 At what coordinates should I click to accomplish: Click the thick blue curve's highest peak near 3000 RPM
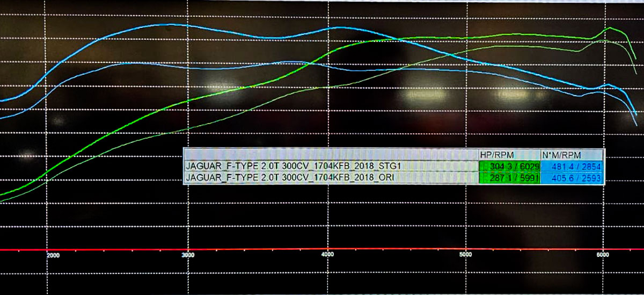tap(169, 24)
